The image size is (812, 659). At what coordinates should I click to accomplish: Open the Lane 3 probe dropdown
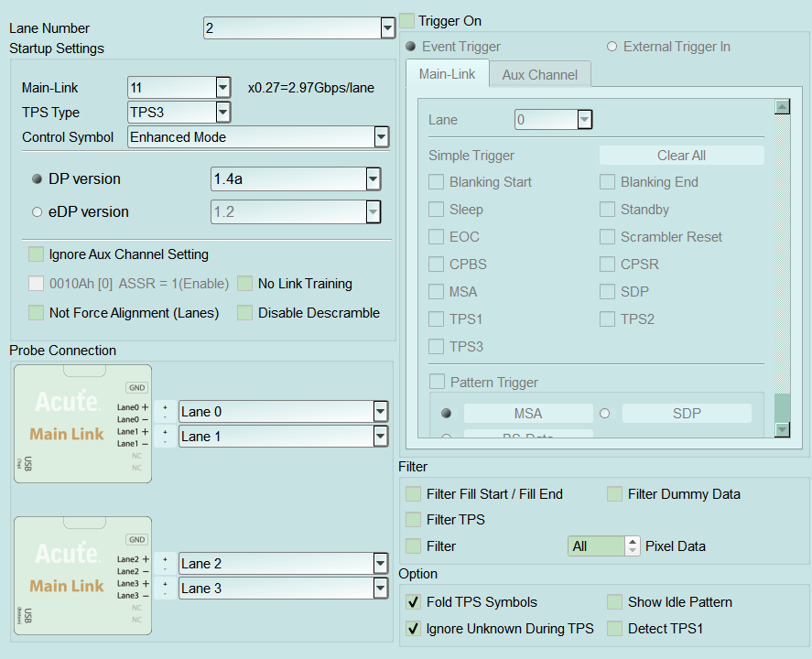click(x=381, y=589)
